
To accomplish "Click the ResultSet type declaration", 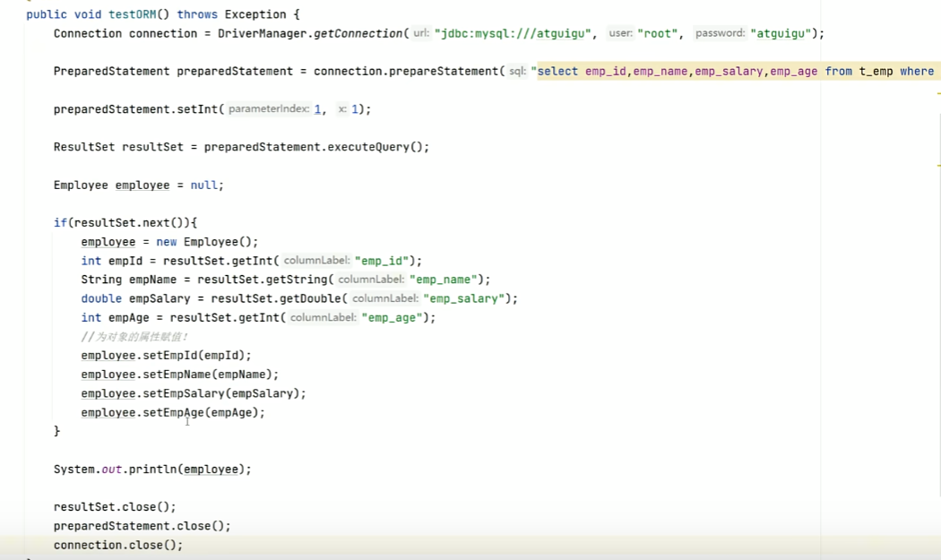I will 84,147.
